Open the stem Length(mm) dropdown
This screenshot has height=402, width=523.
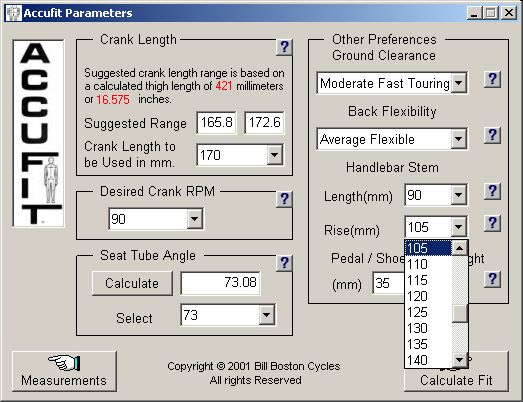[459, 194]
